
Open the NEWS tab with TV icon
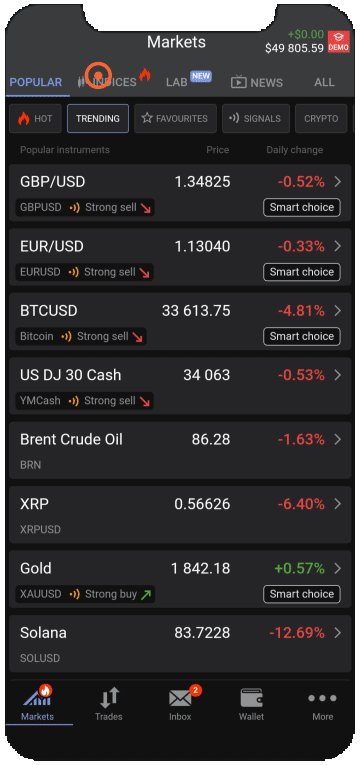[257, 82]
